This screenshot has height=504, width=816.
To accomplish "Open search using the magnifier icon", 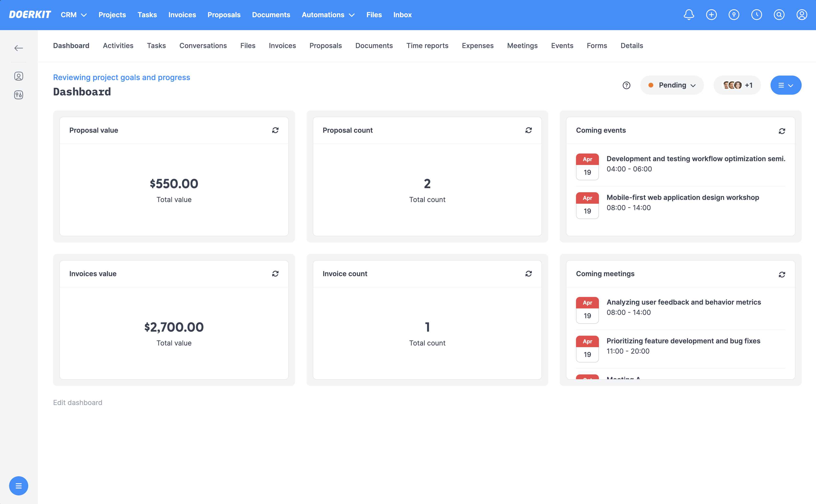I will tap(779, 15).
